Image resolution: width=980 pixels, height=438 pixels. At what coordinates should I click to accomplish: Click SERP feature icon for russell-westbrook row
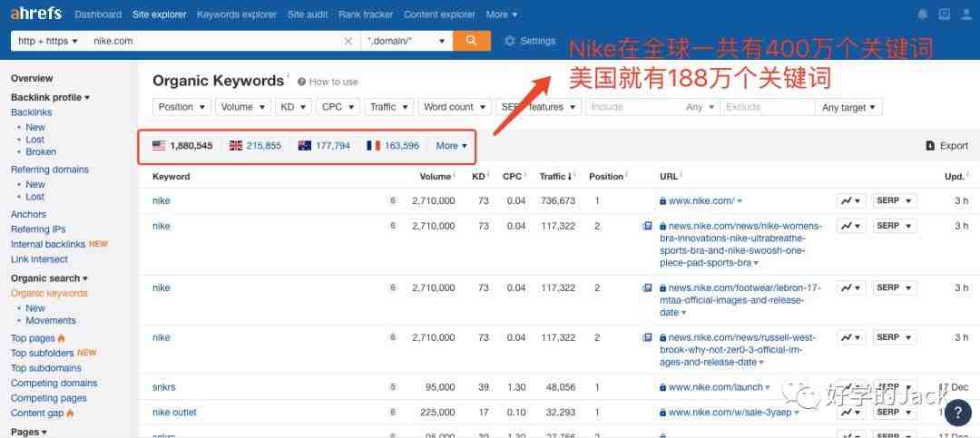coord(648,337)
